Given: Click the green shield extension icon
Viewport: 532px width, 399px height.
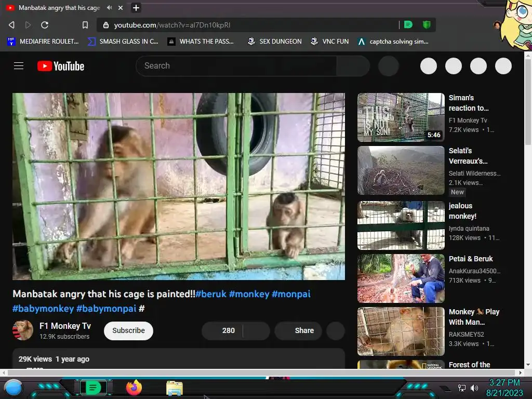Looking at the screenshot, I should pyautogui.click(x=427, y=25).
